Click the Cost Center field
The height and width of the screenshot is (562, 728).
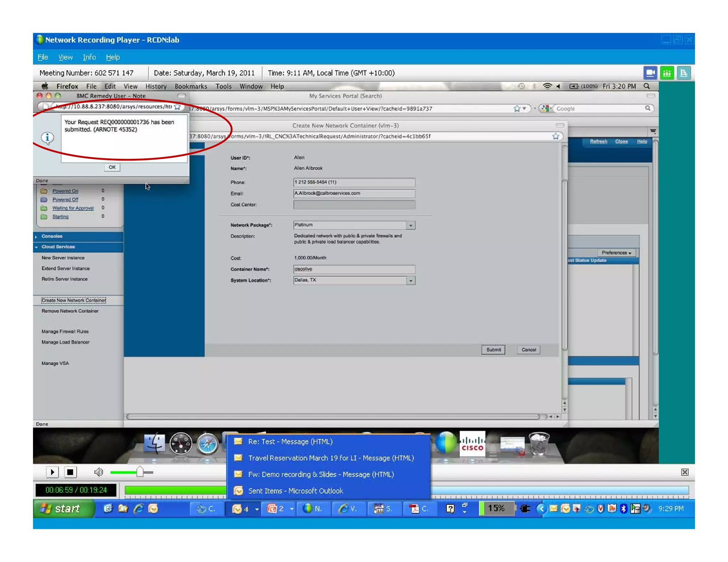tap(354, 205)
